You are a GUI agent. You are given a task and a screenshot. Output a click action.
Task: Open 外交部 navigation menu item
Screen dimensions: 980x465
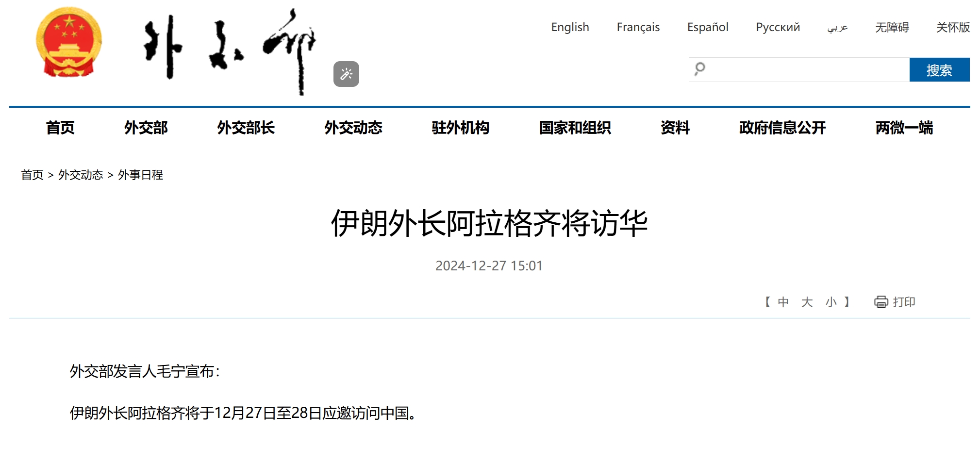[x=146, y=128]
